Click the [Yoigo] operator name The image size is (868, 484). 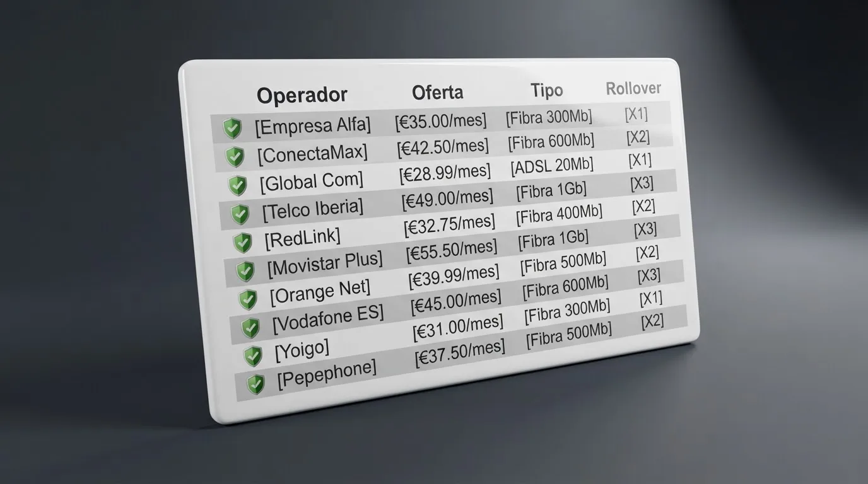pyautogui.click(x=302, y=349)
